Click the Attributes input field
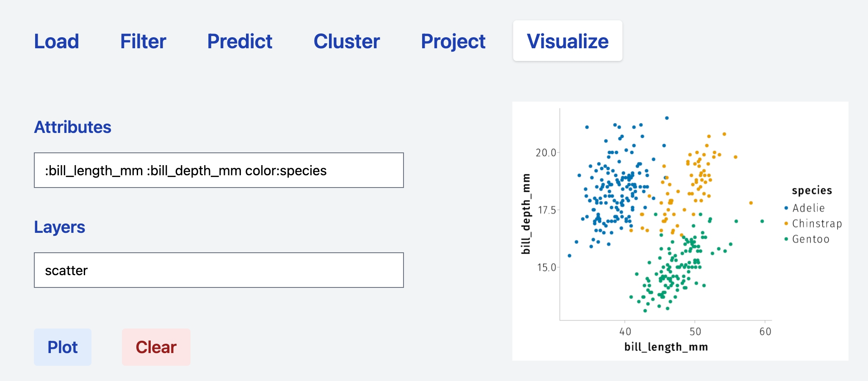The image size is (868, 381). [218, 170]
